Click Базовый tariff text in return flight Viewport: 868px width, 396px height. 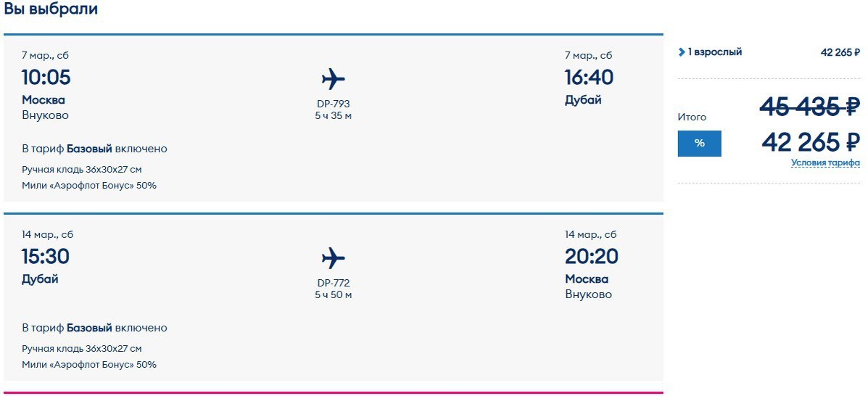[x=89, y=328]
